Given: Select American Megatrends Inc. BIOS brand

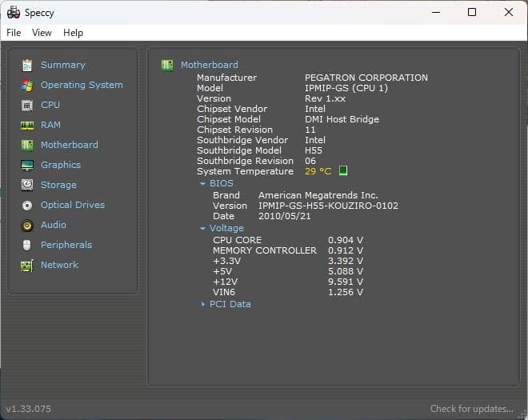Looking at the screenshot, I should 318,195.
